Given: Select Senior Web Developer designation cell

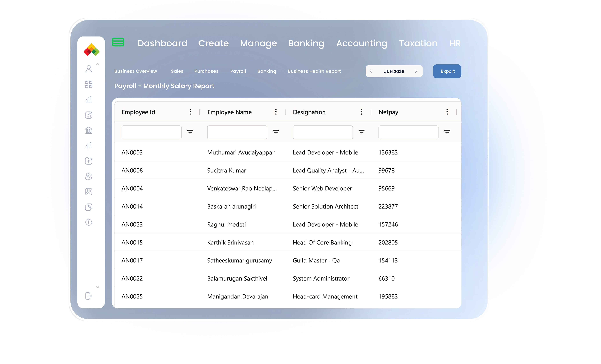Looking at the screenshot, I should click(x=322, y=188).
